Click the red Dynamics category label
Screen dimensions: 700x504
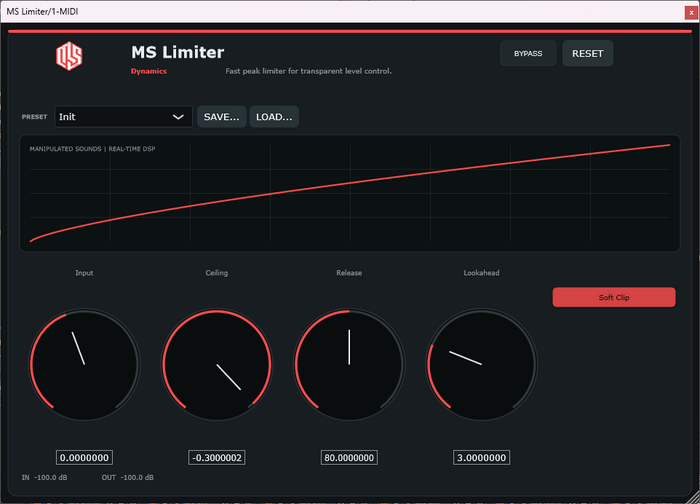point(149,71)
